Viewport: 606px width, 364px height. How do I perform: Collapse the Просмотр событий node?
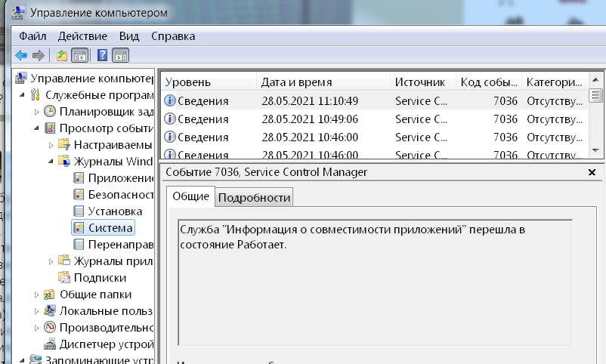[37, 128]
